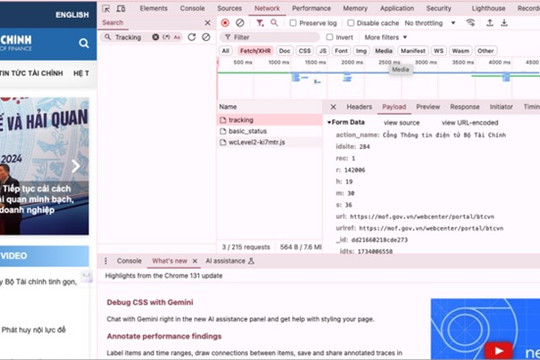
Task: Open the No throttling dropdown
Action: (x=430, y=23)
